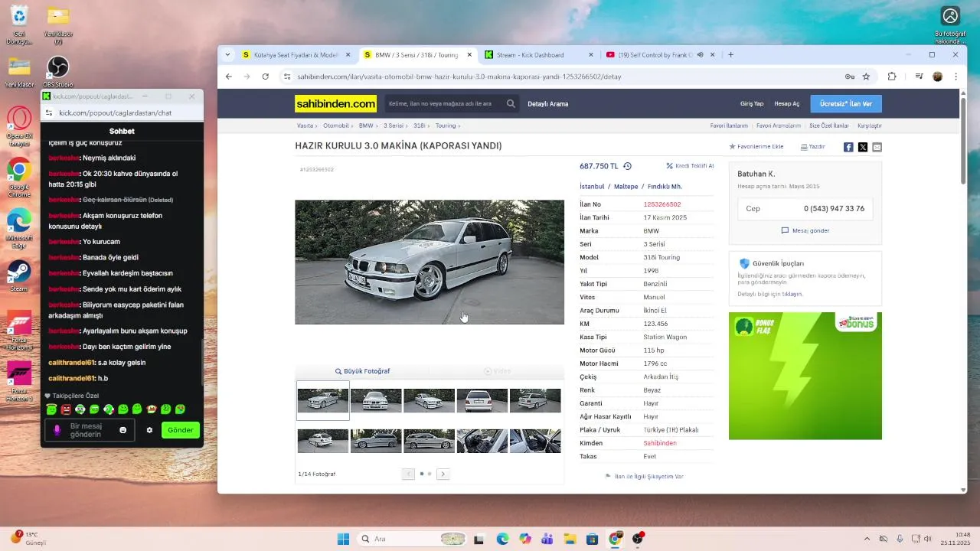This screenshot has height=551, width=980.
Task: Bookmark this page with the star icon
Action: [866, 77]
